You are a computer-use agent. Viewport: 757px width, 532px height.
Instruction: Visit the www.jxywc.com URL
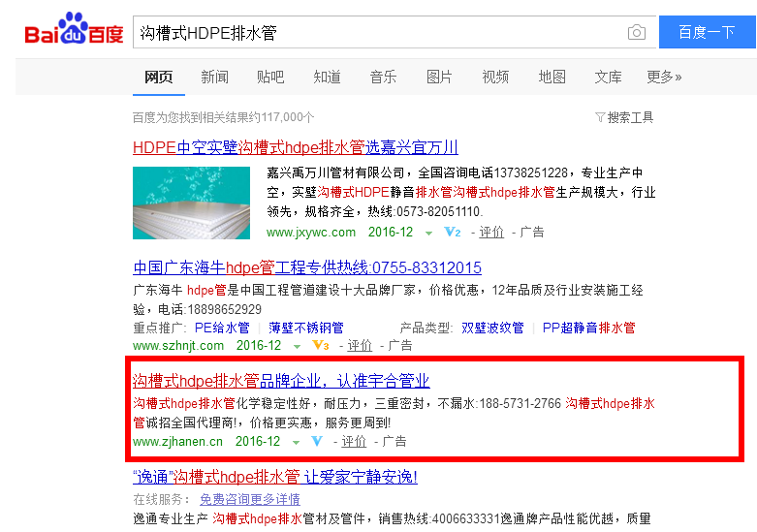tap(311, 233)
